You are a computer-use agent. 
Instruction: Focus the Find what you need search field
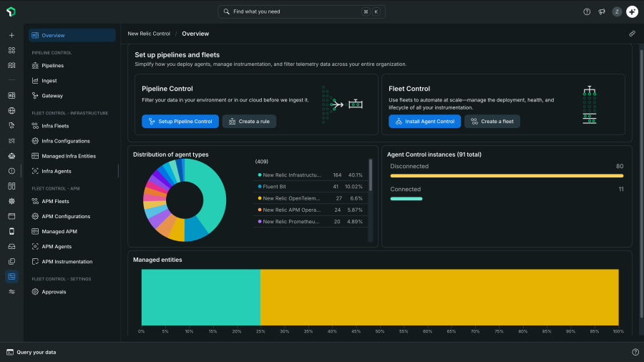coord(301,11)
